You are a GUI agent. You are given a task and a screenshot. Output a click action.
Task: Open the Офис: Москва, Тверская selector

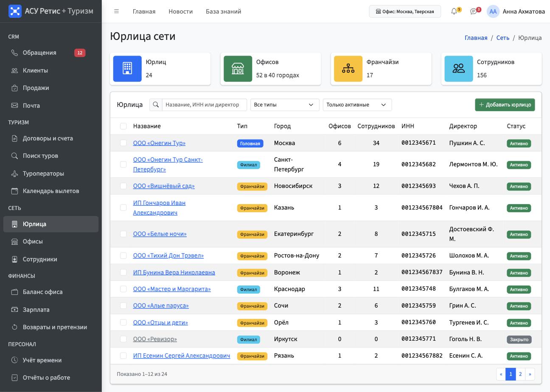point(405,11)
